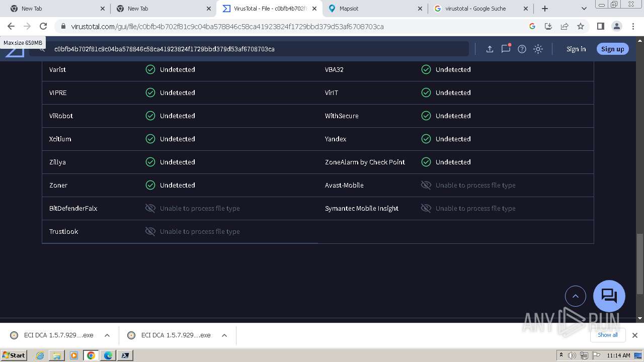Close the downloads bar
The height and width of the screenshot is (362, 644).
tap(635, 335)
